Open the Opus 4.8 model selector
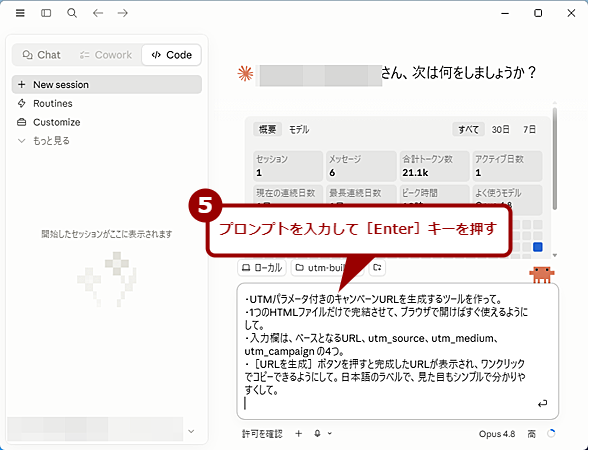The height and width of the screenshot is (451, 589). click(x=497, y=434)
